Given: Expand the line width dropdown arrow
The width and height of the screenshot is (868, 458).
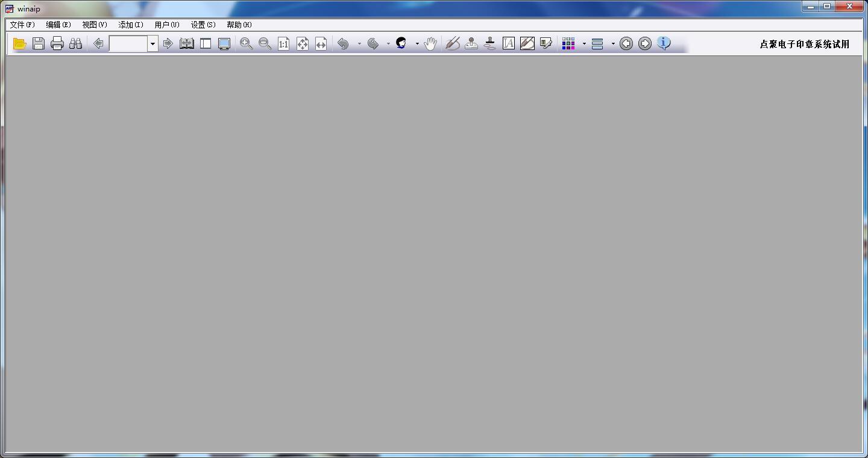Looking at the screenshot, I should [x=613, y=43].
